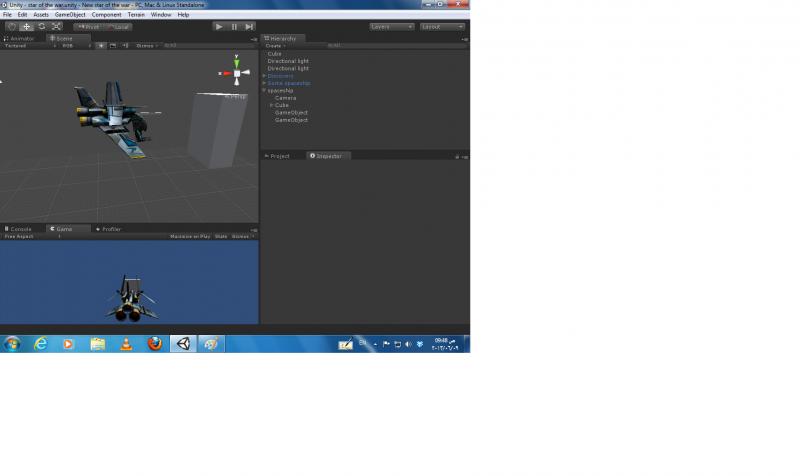Image resolution: width=800 pixels, height=476 pixels.
Task: Toggle the Stats overlay in Game view
Action: pos(221,237)
